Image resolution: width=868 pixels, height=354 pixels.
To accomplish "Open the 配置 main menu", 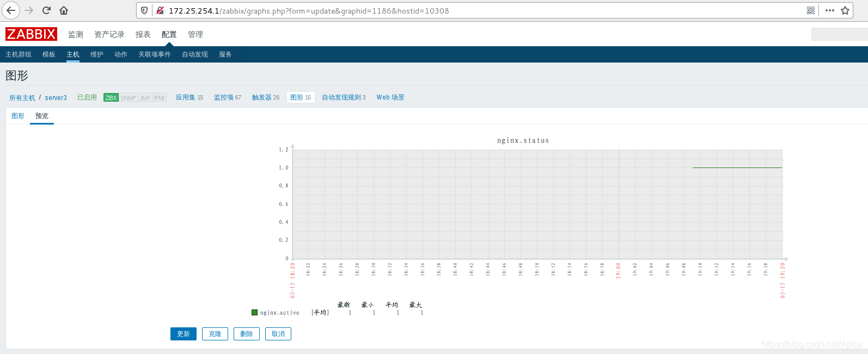I will click(x=169, y=34).
